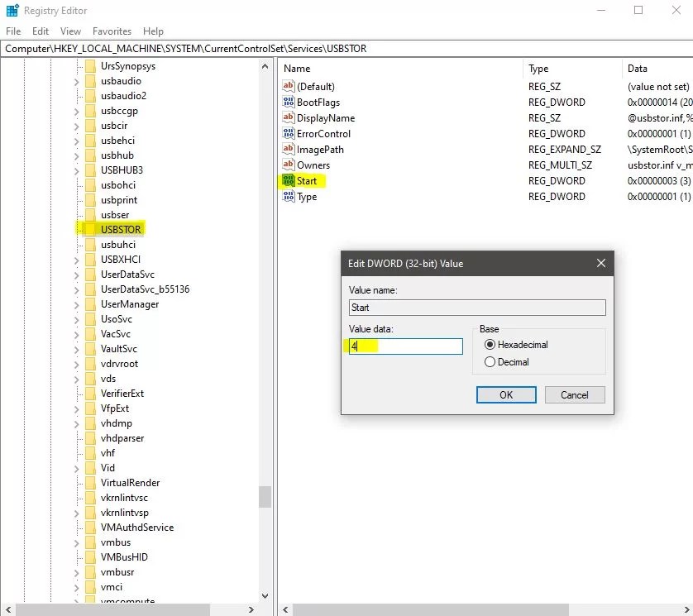
Task: Click the usbhub folder icon
Action: click(x=89, y=155)
